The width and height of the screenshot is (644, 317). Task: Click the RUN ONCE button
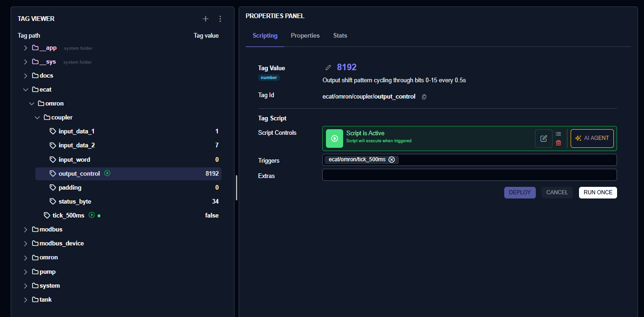(x=598, y=192)
